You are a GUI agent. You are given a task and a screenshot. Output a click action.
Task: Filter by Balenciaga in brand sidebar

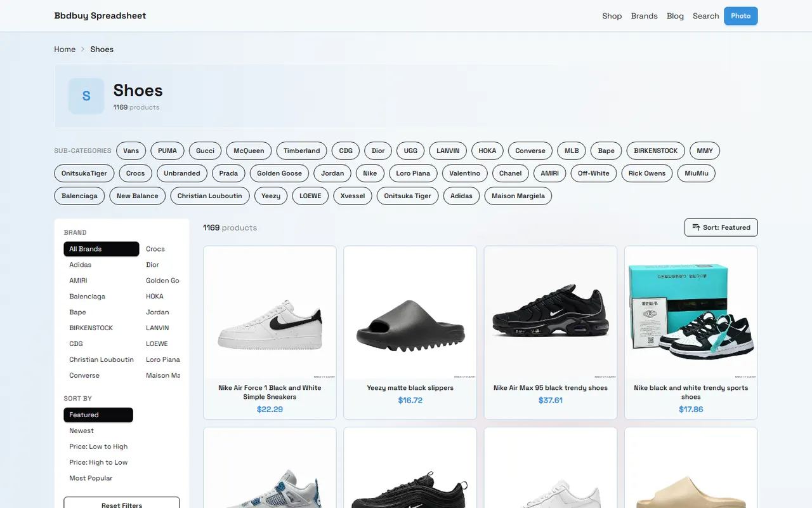(x=101, y=297)
